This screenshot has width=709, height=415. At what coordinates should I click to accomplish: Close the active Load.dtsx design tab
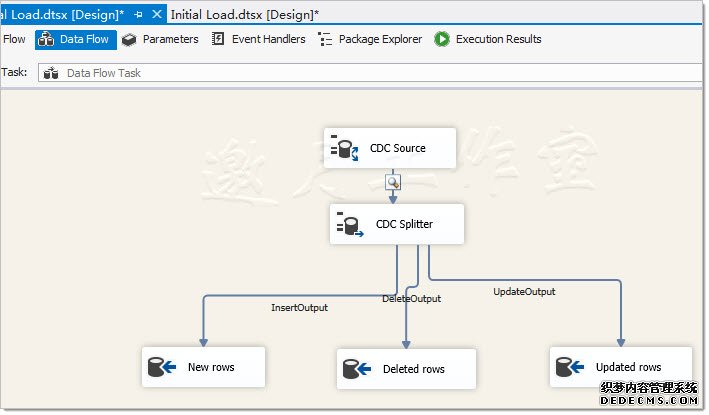[x=156, y=15]
